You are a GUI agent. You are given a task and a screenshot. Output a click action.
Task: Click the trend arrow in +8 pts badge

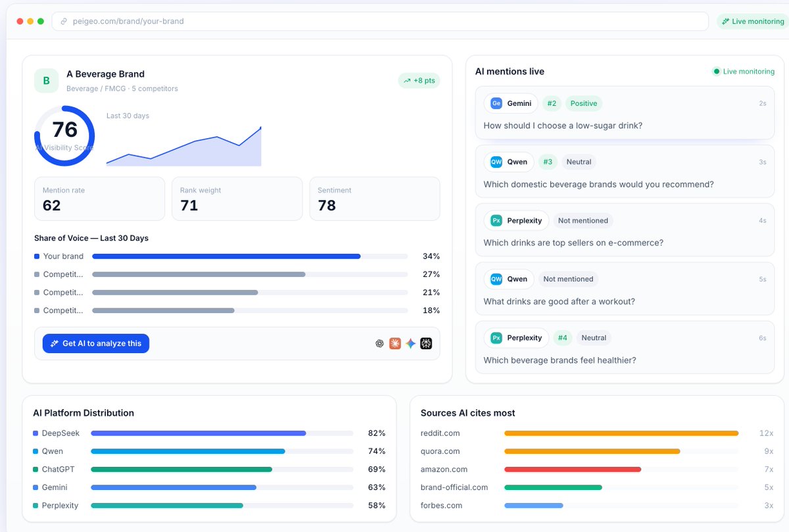pos(407,81)
